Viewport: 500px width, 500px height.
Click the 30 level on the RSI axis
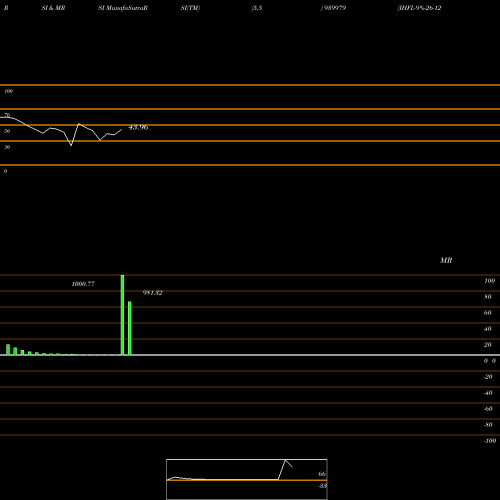click(7, 147)
